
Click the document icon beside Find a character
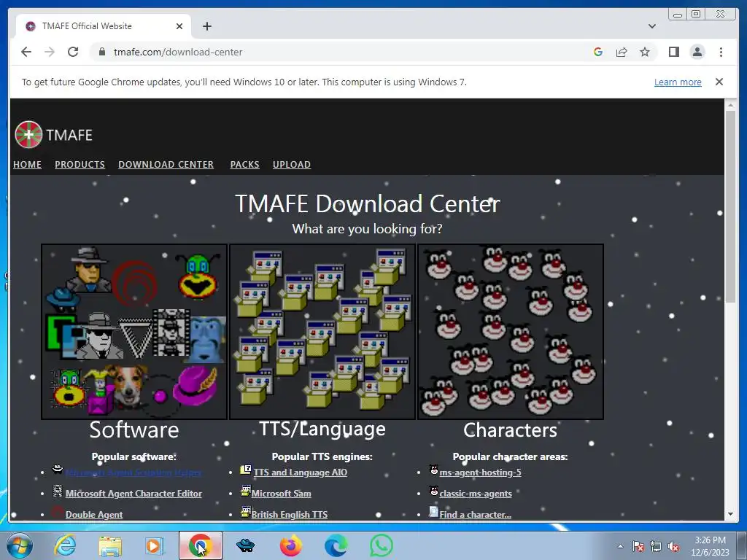coord(433,511)
